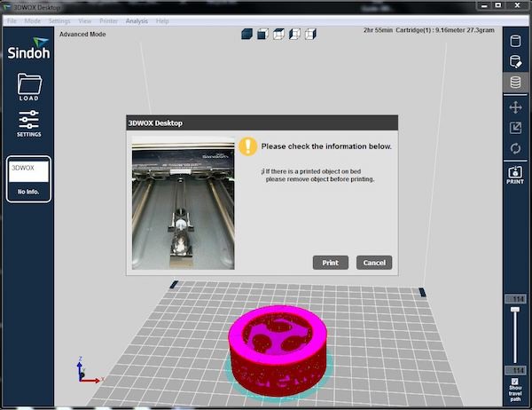Click the lower layer number field 114
This screenshot has width=532, height=410.
click(515, 370)
